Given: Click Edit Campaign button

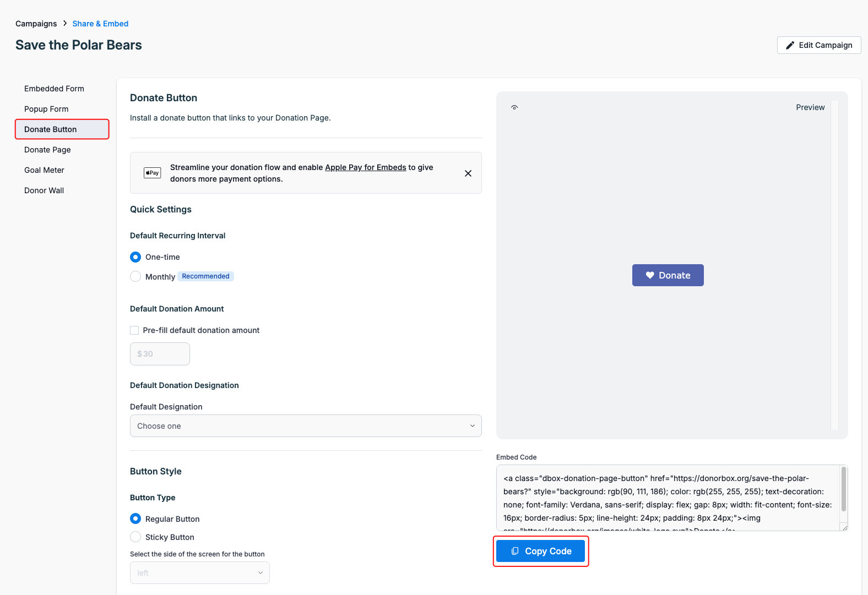Looking at the screenshot, I should (x=818, y=45).
